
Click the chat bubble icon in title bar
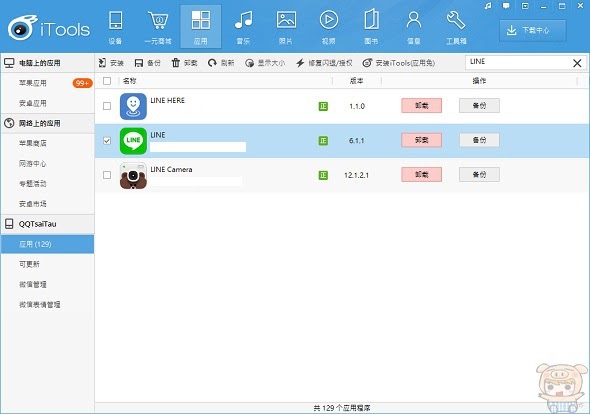click(x=506, y=6)
